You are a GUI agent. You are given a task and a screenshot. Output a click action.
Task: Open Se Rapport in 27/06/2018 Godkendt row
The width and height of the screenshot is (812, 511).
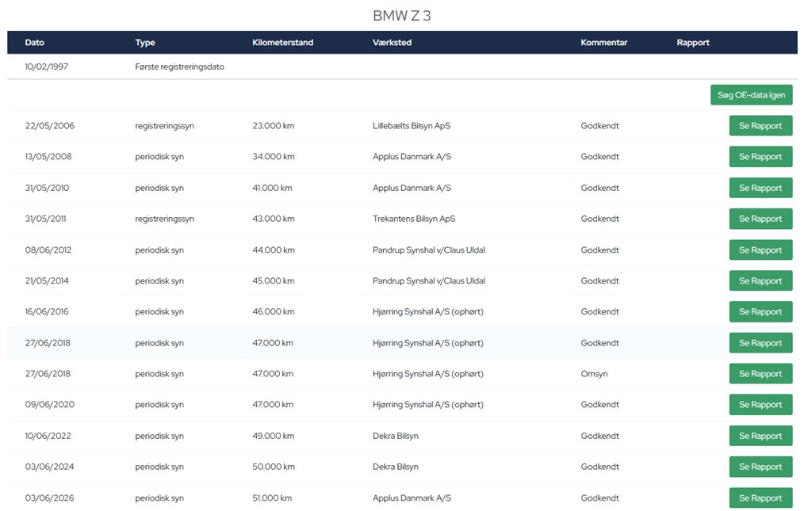pyautogui.click(x=760, y=343)
